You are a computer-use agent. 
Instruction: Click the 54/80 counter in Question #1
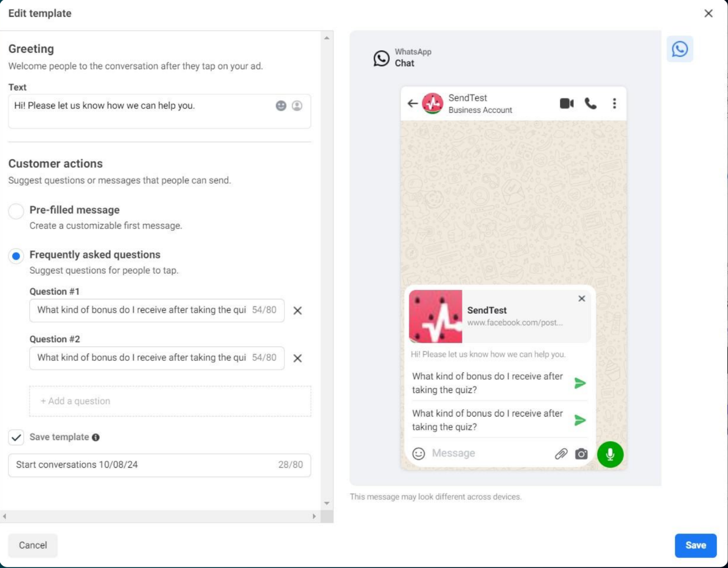[264, 310]
